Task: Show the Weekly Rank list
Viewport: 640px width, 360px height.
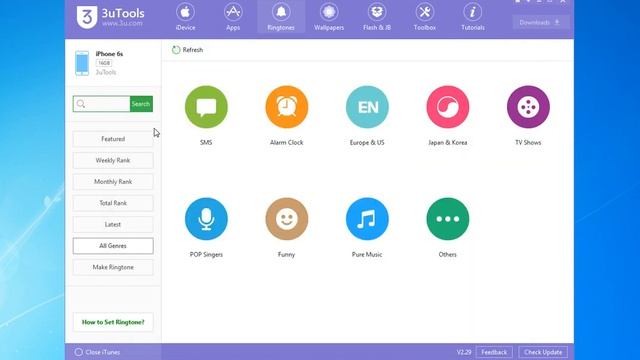Action: click(113, 160)
